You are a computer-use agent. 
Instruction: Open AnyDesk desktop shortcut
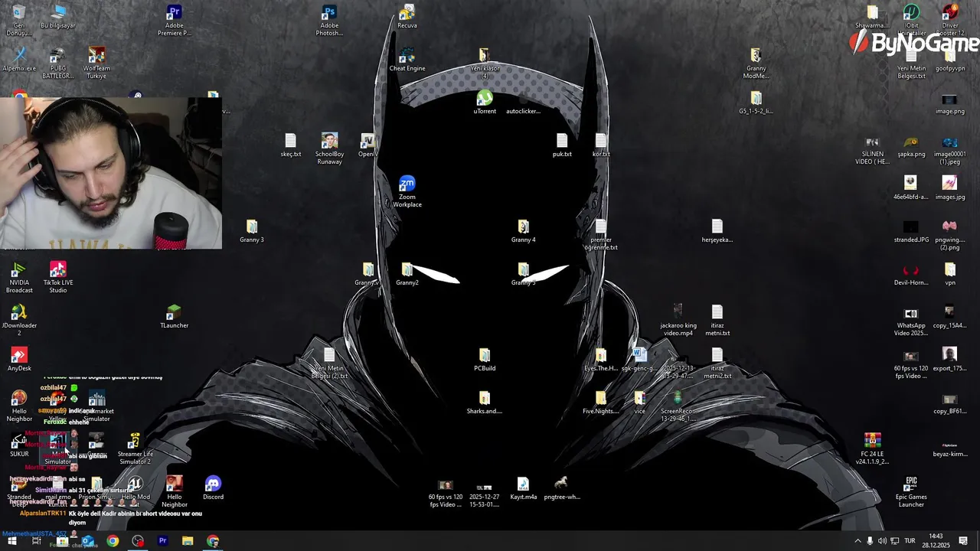pos(19,360)
